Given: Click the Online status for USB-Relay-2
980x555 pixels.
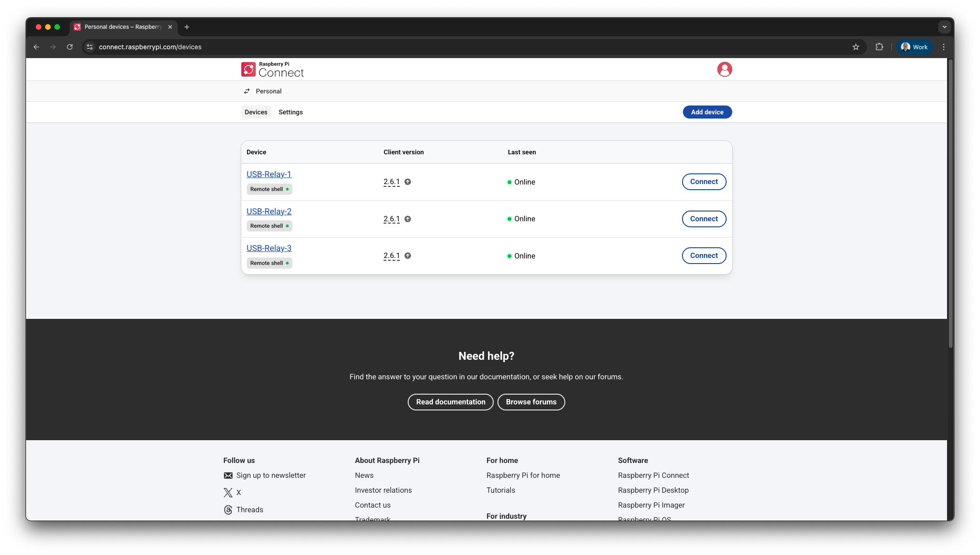Looking at the screenshot, I should (521, 219).
